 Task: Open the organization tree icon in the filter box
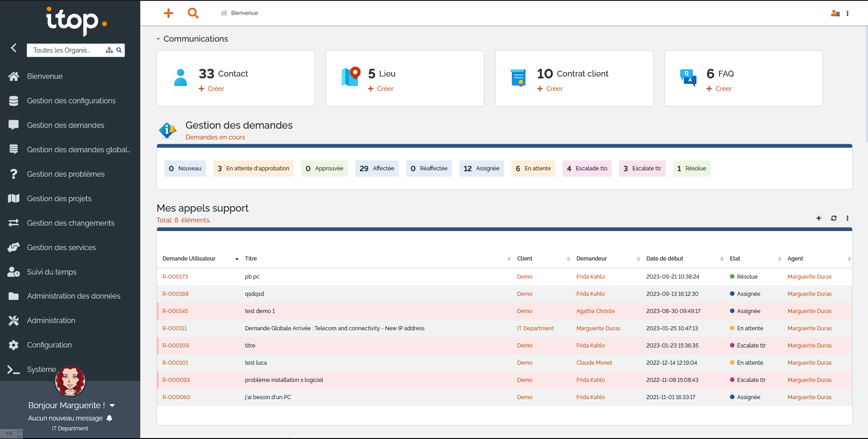click(x=109, y=50)
